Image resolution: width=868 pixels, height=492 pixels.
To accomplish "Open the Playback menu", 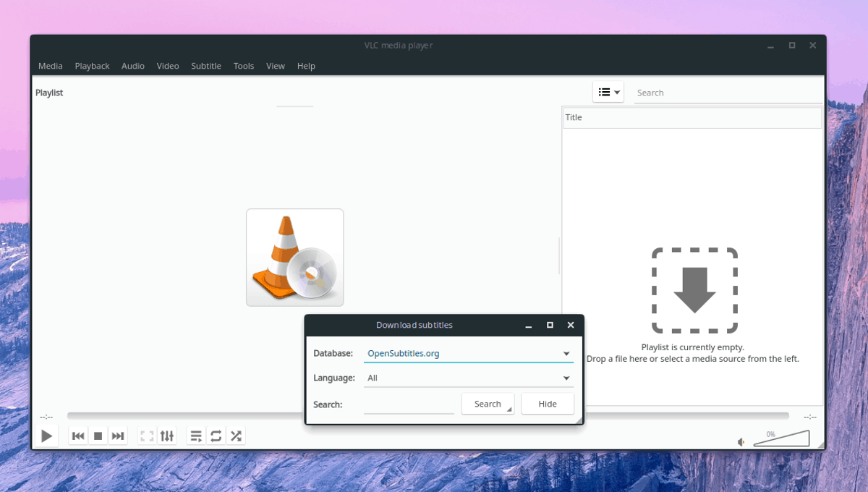I will click(92, 66).
